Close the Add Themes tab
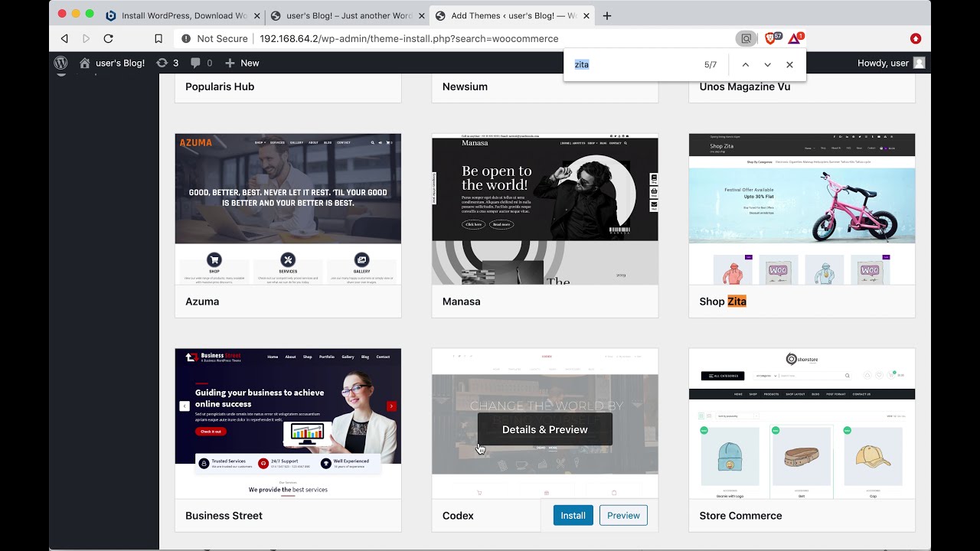 pyautogui.click(x=586, y=15)
